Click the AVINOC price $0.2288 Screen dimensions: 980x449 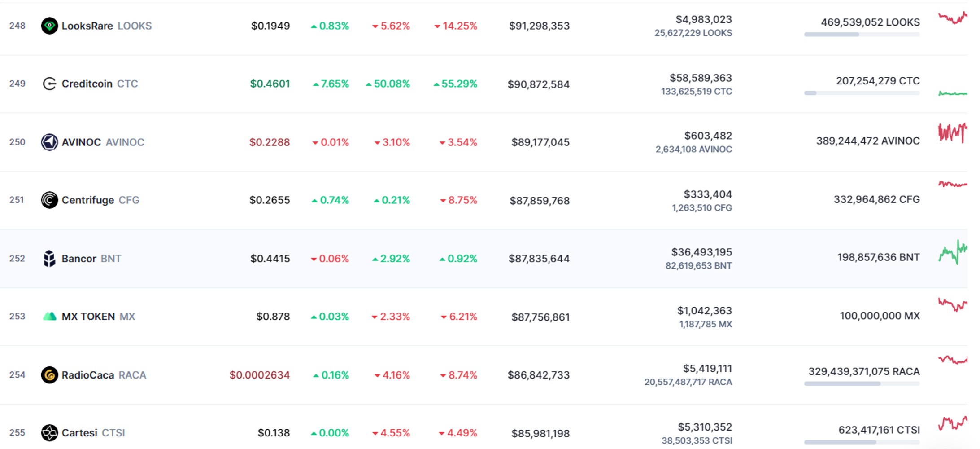pyautogui.click(x=270, y=142)
